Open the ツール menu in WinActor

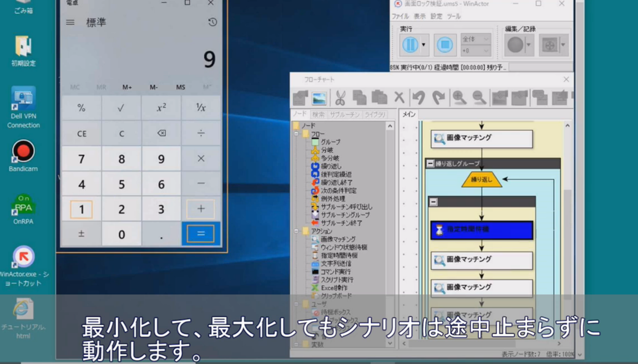click(454, 16)
